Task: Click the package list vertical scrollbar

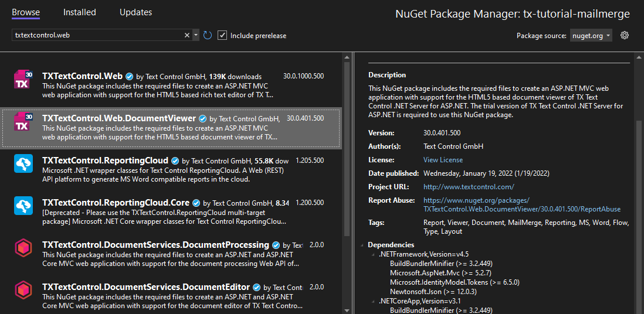Action: [347, 148]
